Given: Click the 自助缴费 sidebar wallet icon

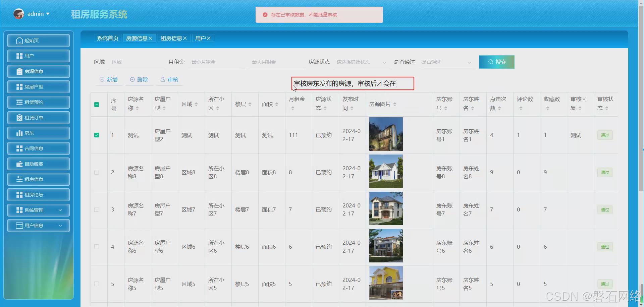Looking at the screenshot, I should [x=19, y=164].
